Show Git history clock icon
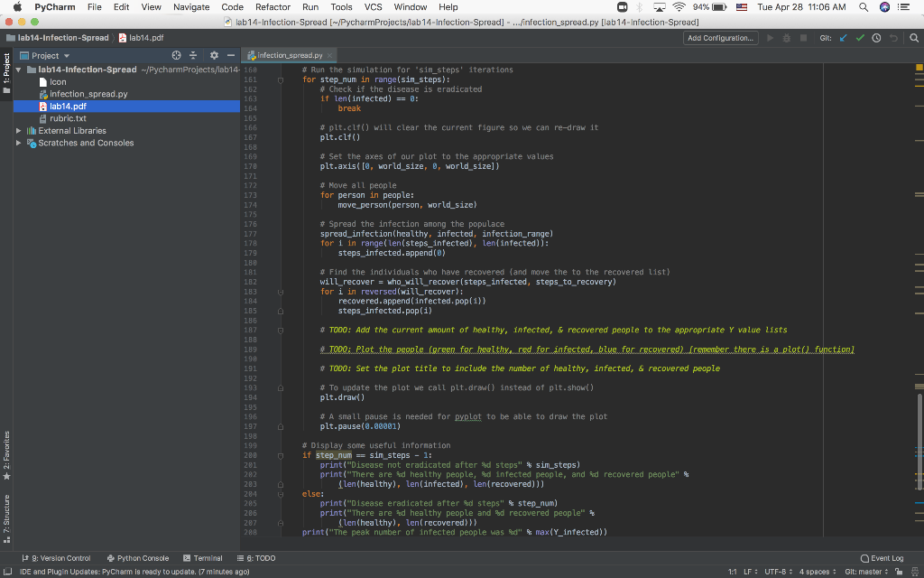The width and height of the screenshot is (924, 578). click(876, 38)
